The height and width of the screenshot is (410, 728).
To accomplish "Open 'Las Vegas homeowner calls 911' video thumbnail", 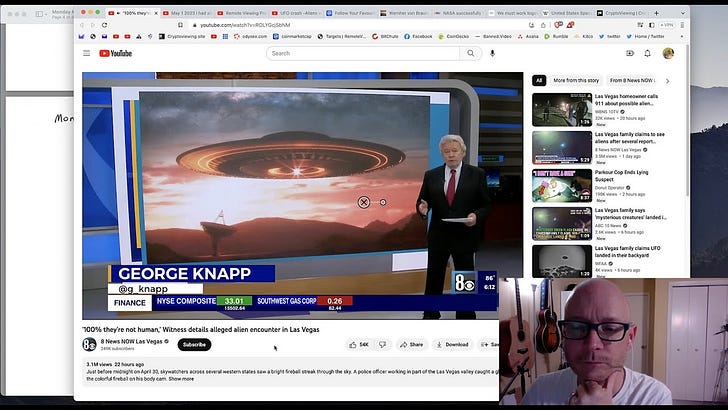I will (562, 110).
